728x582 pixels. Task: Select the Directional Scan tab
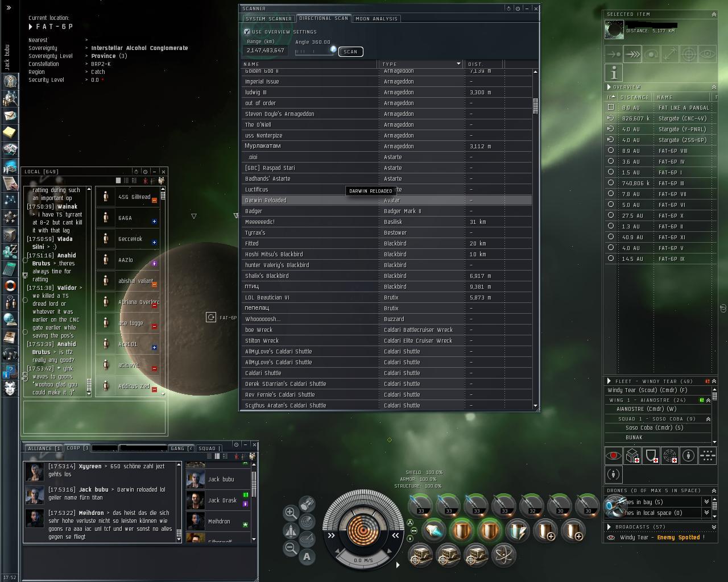pyautogui.click(x=324, y=18)
